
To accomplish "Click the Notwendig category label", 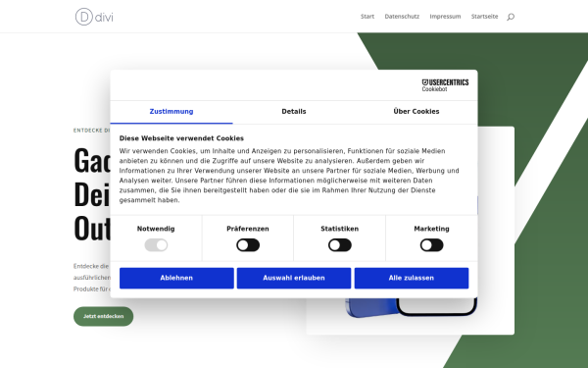I will click(156, 229).
